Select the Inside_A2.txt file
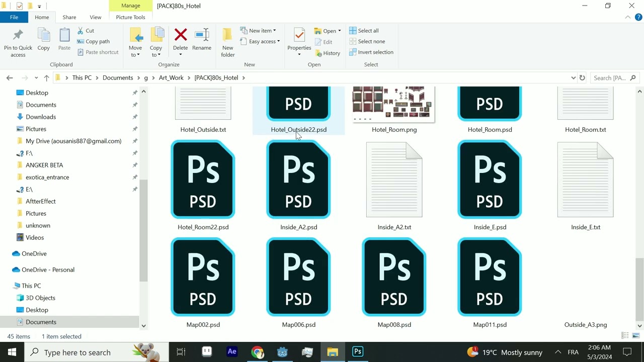 pyautogui.click(x=394, y=186)
